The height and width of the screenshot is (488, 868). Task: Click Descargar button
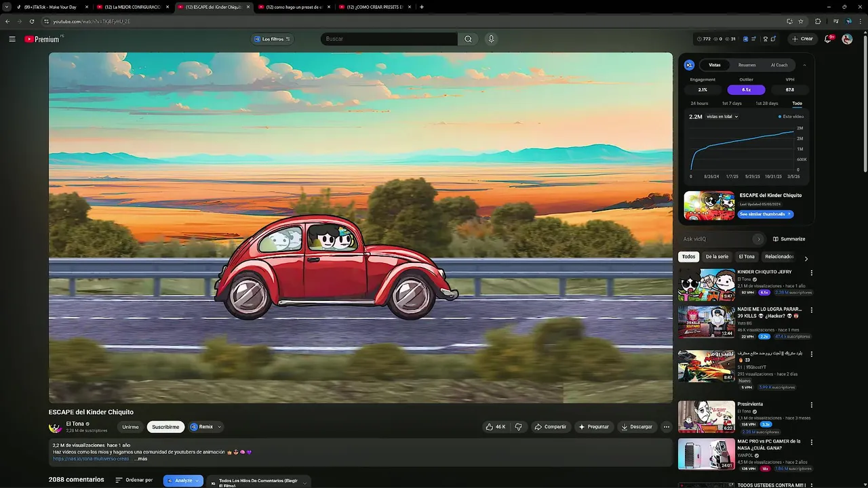637,427
